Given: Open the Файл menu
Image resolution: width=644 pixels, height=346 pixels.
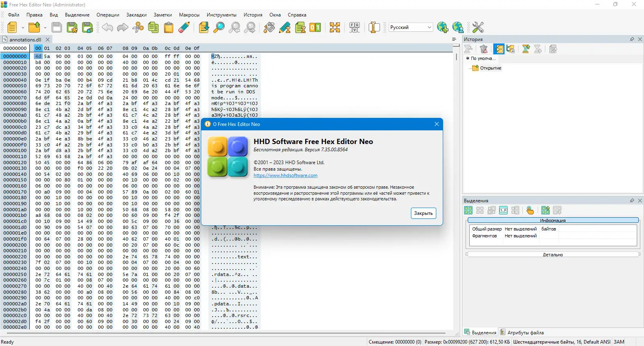Looking at the screenshot, I should click(x=14, y=15).
